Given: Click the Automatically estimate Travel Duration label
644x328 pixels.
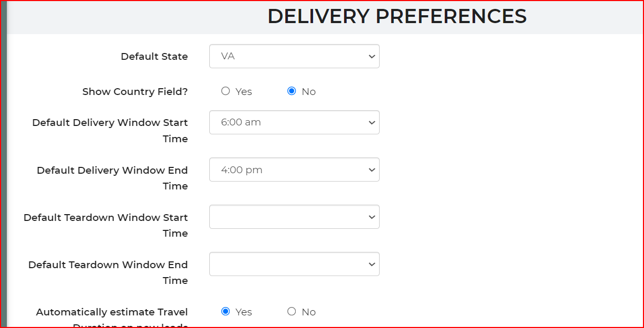Looking at the screenshot, I should pyautogui.click(x=112, y=312).
